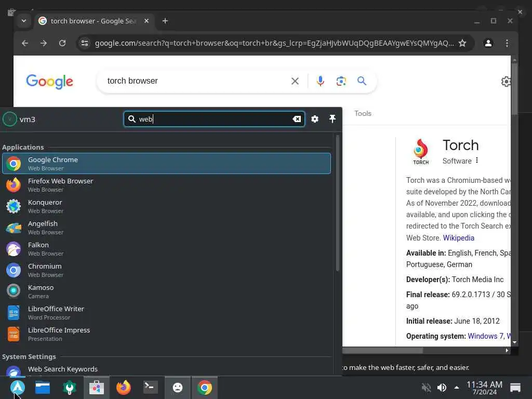Open the Application Launcher on the taskbar
532x399 pixels.
[x=17, y=387]
